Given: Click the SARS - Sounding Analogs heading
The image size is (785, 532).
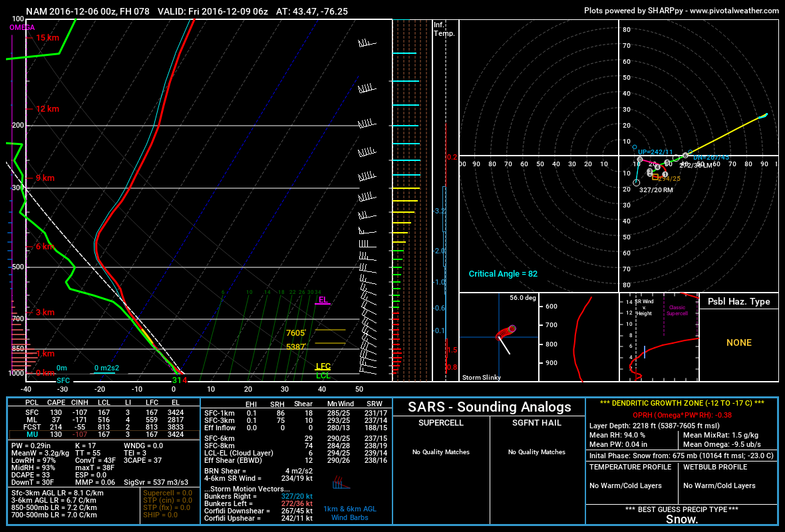Looking at the screenshot, I should point(489,407).
